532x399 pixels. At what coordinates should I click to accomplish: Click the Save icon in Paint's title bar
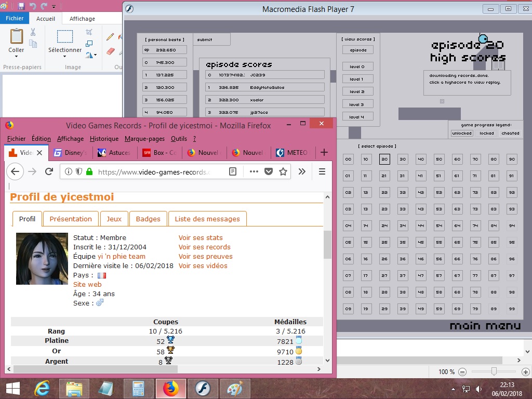(x=21, y=6)
